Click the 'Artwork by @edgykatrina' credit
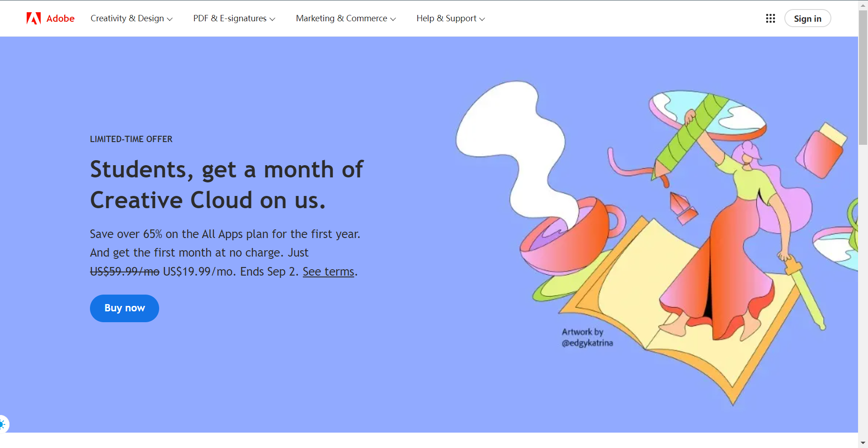The width and height of the screenshot is (868, 448). (587, 338)
